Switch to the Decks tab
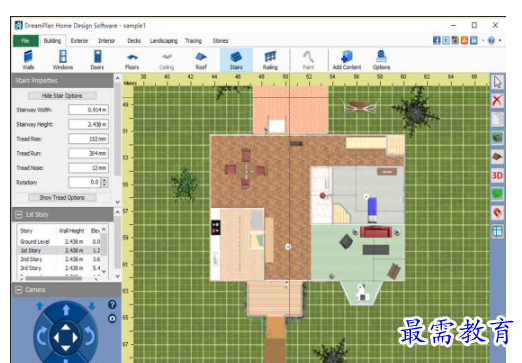The height and width of the screenshot is (363, 522). (134, 41)
